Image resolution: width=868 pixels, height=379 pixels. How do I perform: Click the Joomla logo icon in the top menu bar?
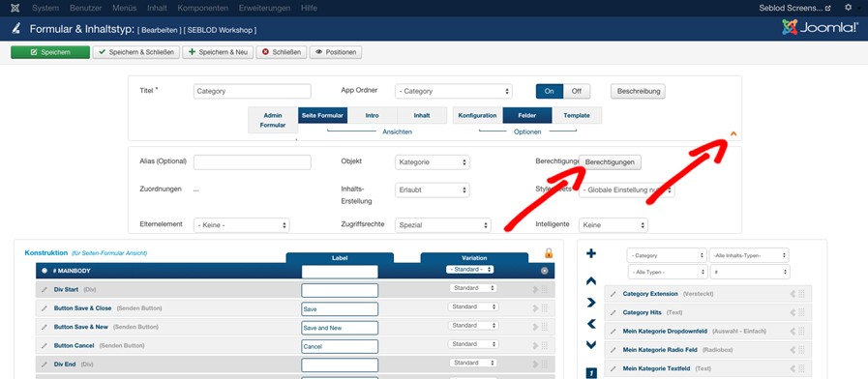[15, 9]
